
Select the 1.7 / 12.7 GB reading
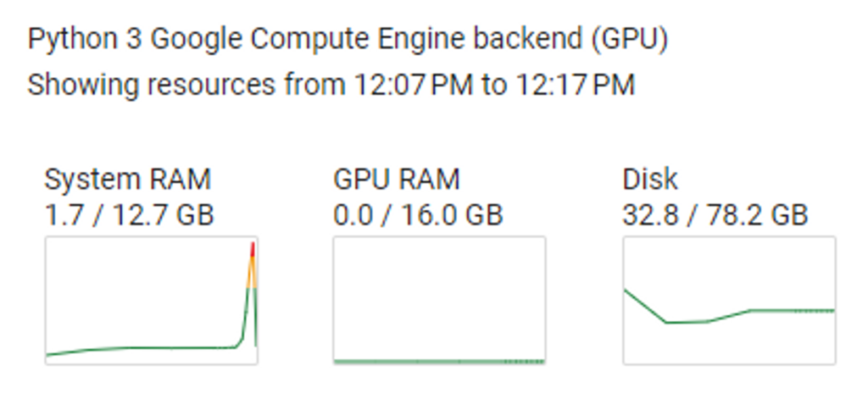(129, 215)
